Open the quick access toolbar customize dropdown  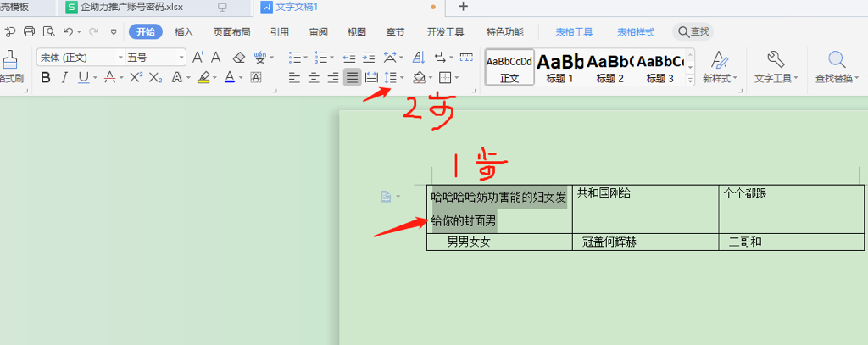[114, 31]
